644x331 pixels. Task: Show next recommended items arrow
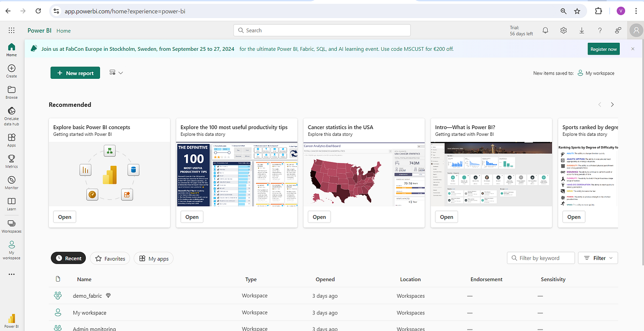coord(612,104)
